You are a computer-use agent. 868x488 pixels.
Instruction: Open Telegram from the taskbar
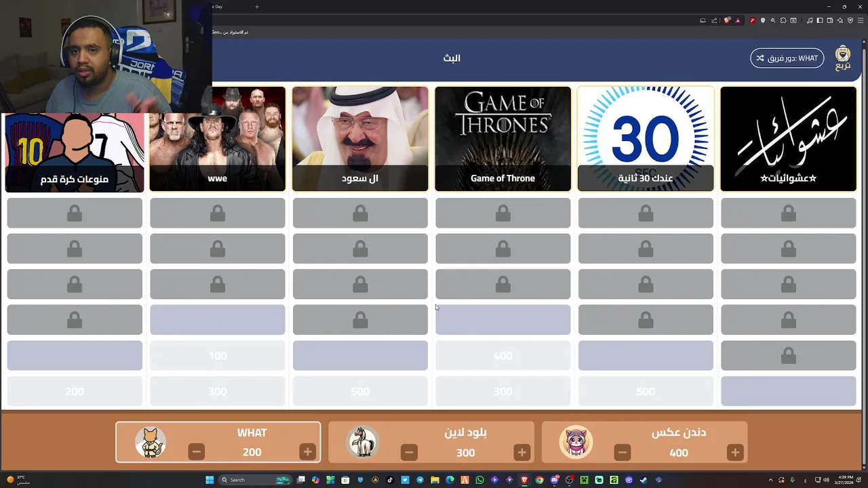point(420,480)
